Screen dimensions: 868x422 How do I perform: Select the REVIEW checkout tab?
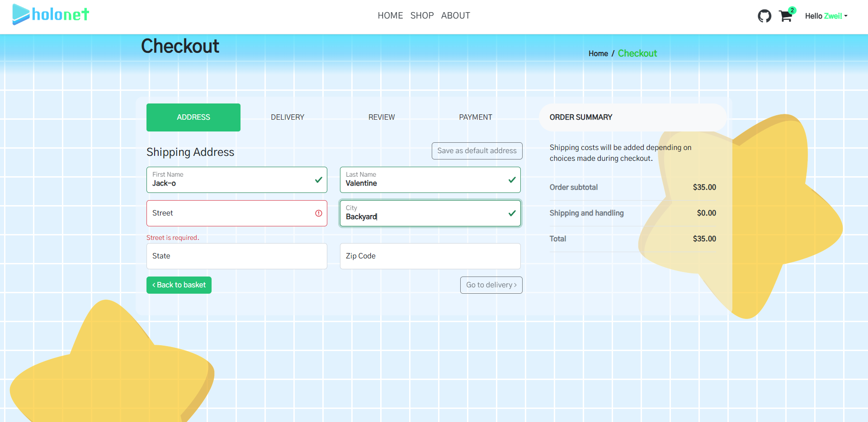click(x=382, y=117)
